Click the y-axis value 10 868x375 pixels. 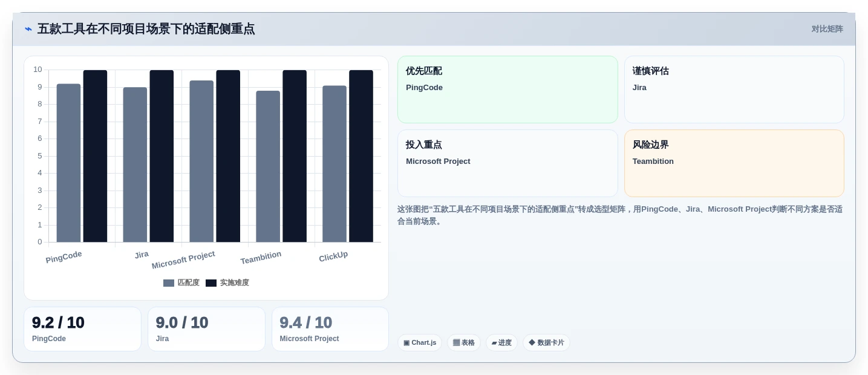pos(38,70)
